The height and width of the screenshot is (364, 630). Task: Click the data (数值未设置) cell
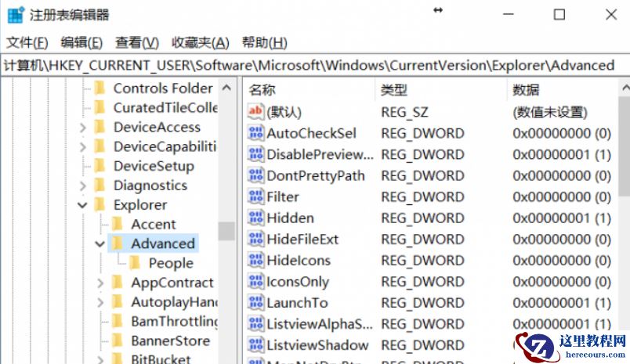pyautogui.click(x=549, y=112)
